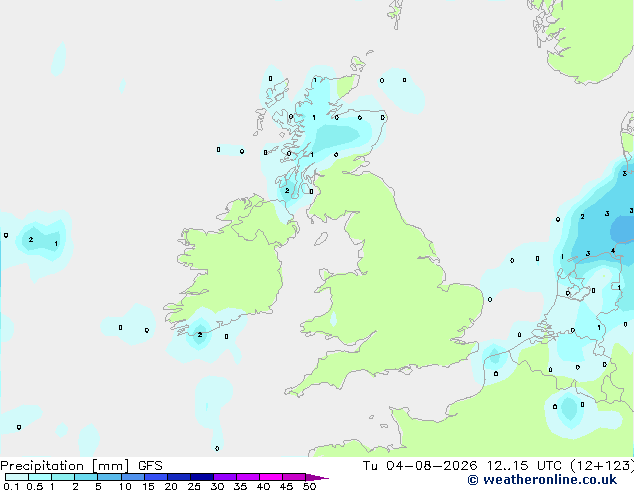Click the "[mm]" unit label
This screenshot has width=634, height=490.
pos(111,466)
